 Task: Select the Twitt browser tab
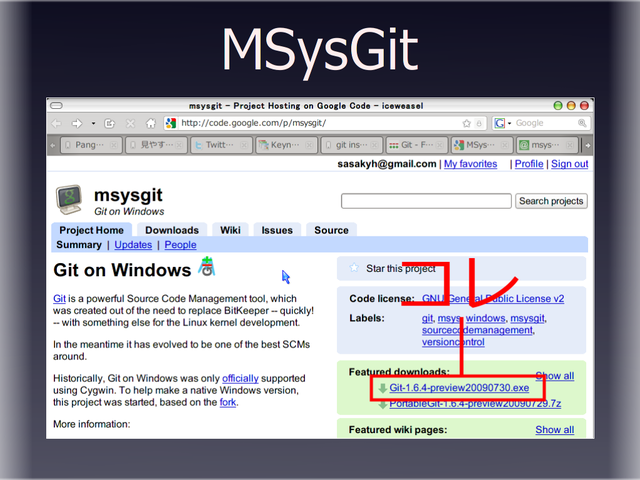click(x=219, y=145)
